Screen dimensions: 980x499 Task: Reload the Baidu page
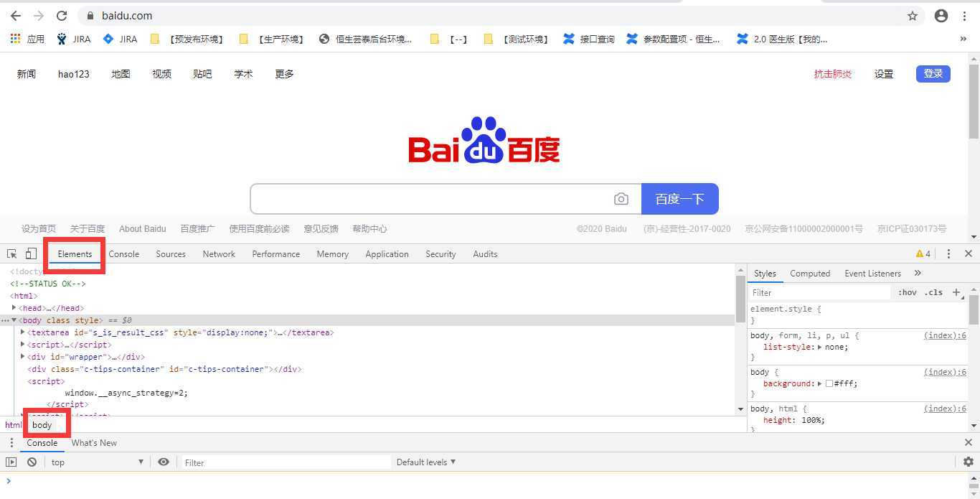(62, 16)
